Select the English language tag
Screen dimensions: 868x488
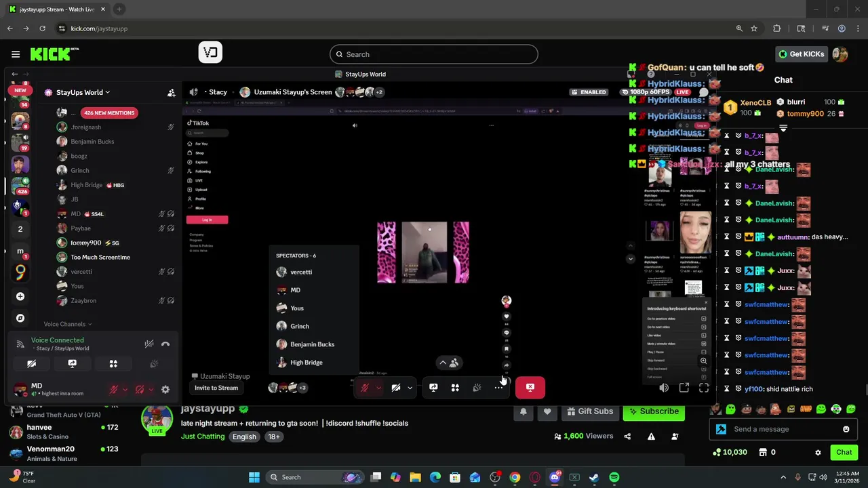244,436
